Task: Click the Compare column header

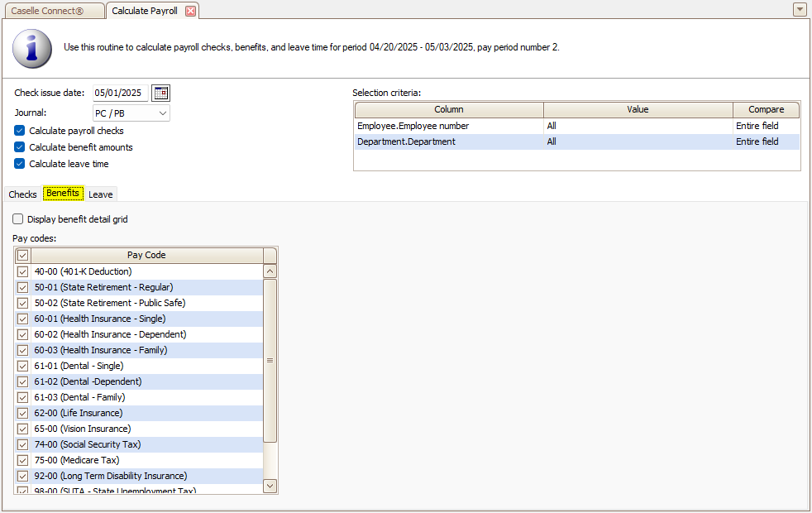Action: [x=766, y=109]
